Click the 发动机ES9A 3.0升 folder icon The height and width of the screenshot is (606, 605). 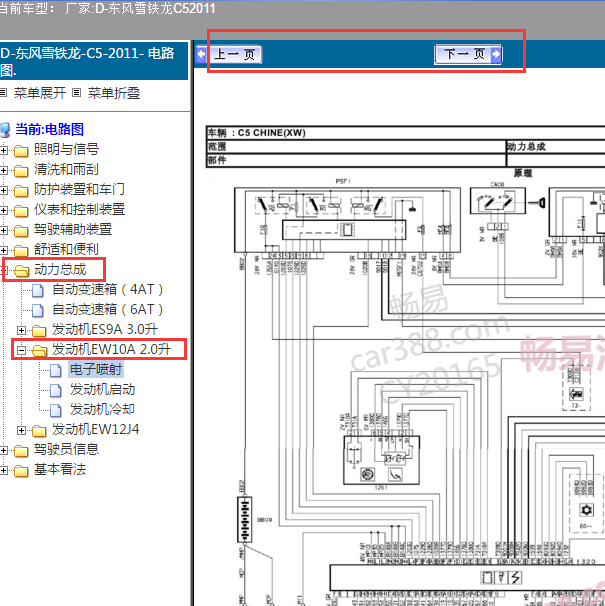tap(39, 330)
